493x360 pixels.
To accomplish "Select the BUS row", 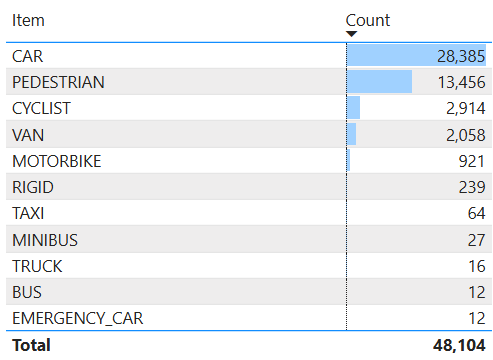I will coord(249,292).
